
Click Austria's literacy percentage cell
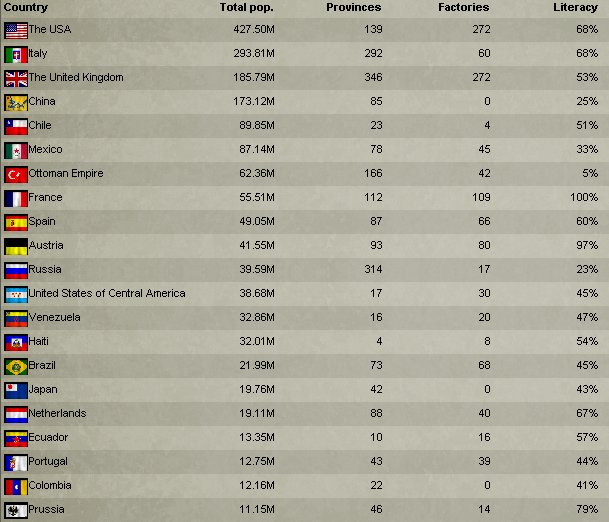pyautogui.click(x=586, y=246)
